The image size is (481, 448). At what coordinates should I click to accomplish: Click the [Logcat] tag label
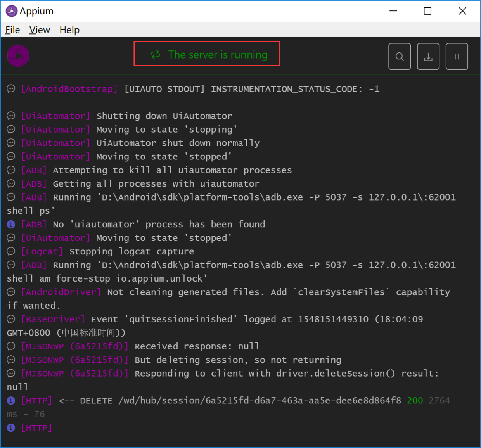coord(42,252)
